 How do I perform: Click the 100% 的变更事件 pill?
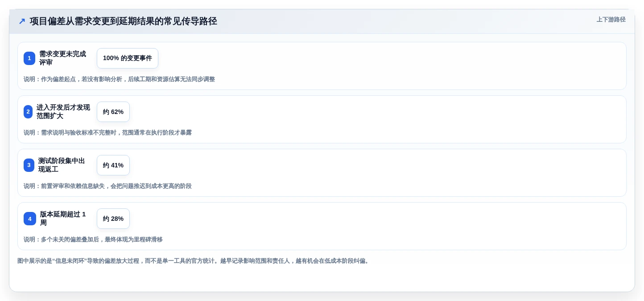coord(128,58)
